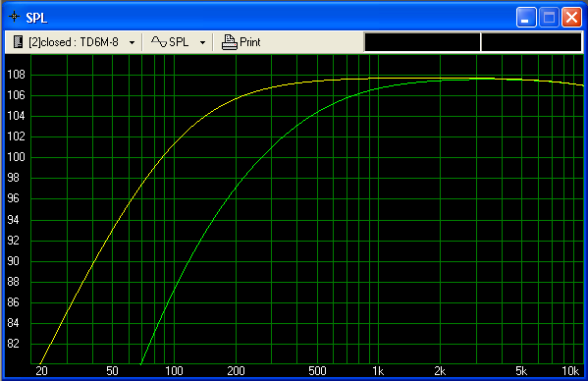The width and height of the screenshot is (588, 381).
Task: Open the [2]closed : TD6M-8 dropdown arrow
Action: [132, 43]
